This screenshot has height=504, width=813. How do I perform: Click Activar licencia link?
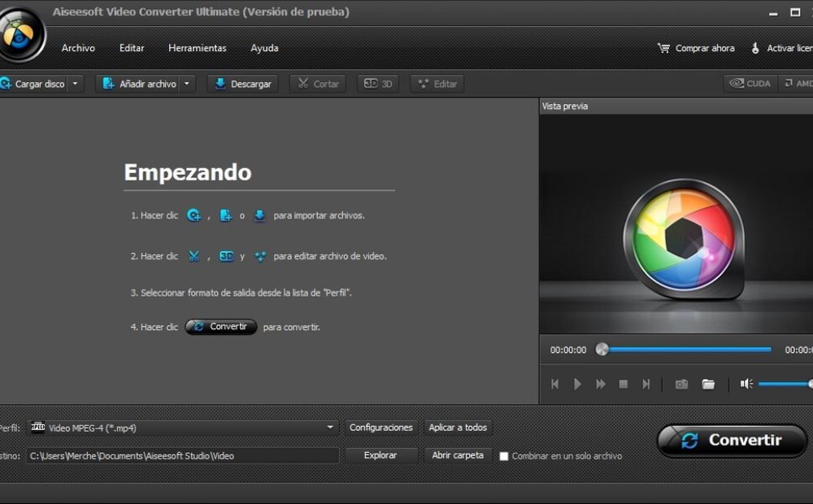click(x=782, y=48)
